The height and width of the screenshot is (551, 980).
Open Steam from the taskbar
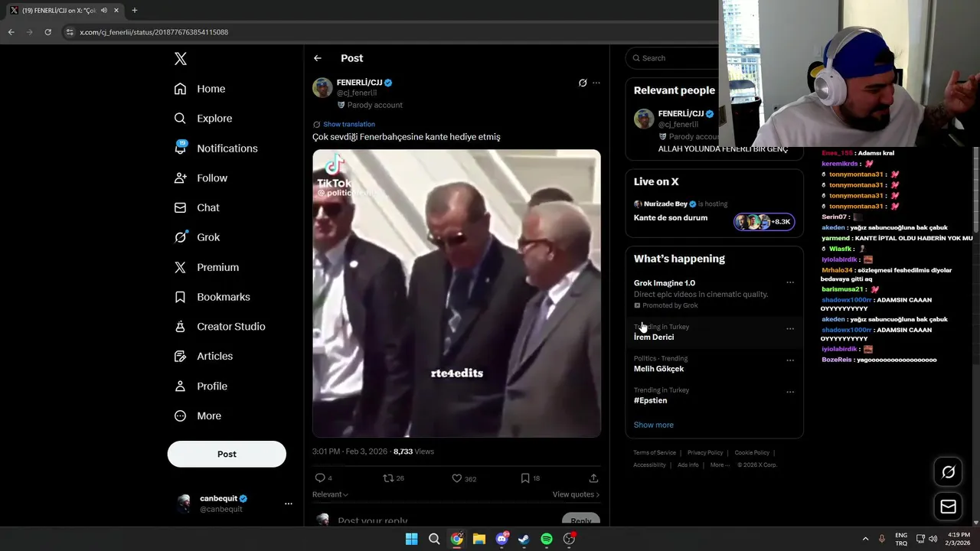coord(524,539)
